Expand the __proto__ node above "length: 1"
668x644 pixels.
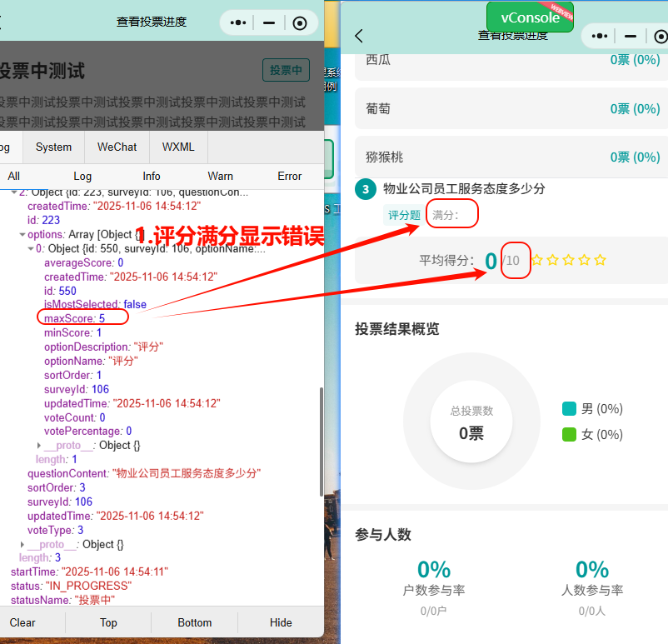pyautogui.click(x=39, y=446)
